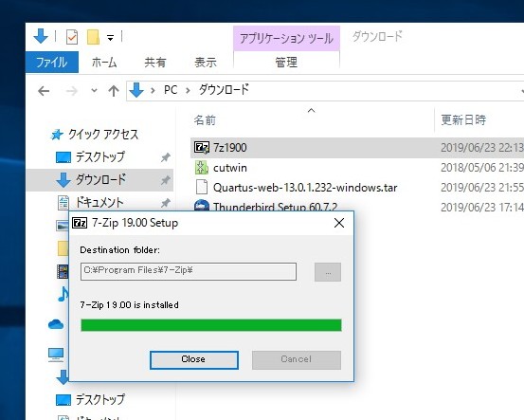Click the 2019/06/23 21:55 date cell
The image size is (524, 420).
[482, 188]
